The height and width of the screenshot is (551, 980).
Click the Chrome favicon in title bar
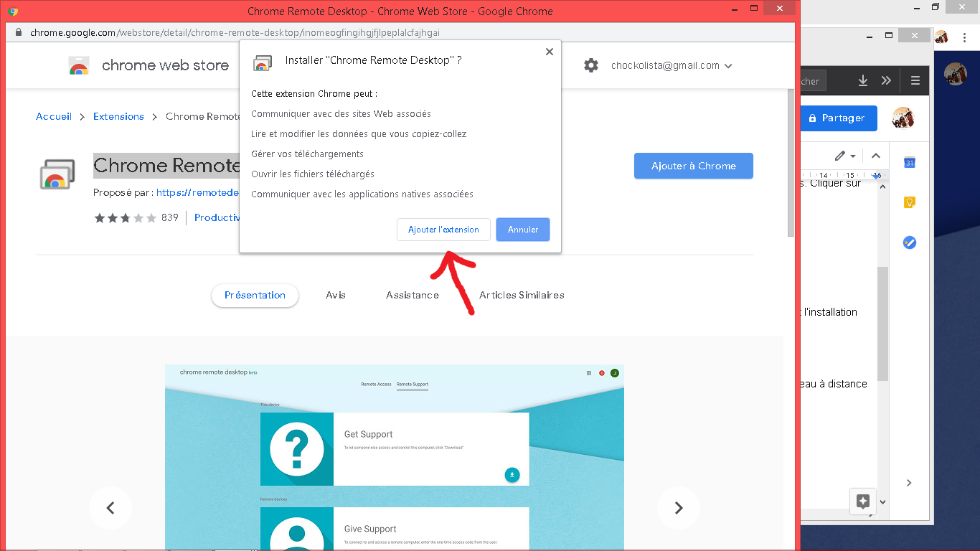(x=13, y=11)
